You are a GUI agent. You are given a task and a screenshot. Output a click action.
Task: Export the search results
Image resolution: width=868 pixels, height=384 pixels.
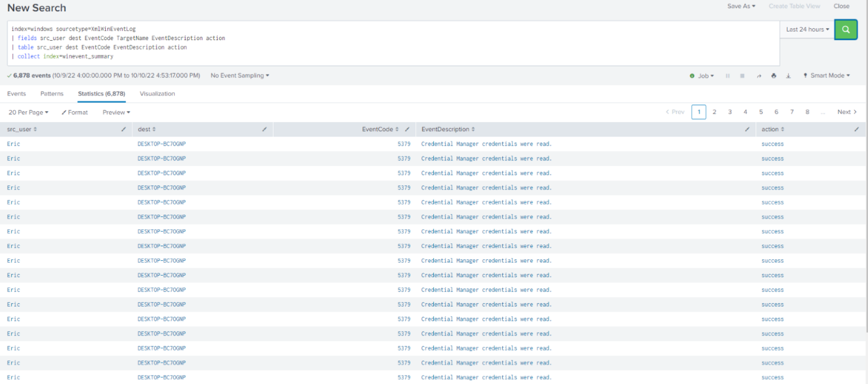(788, 75)
